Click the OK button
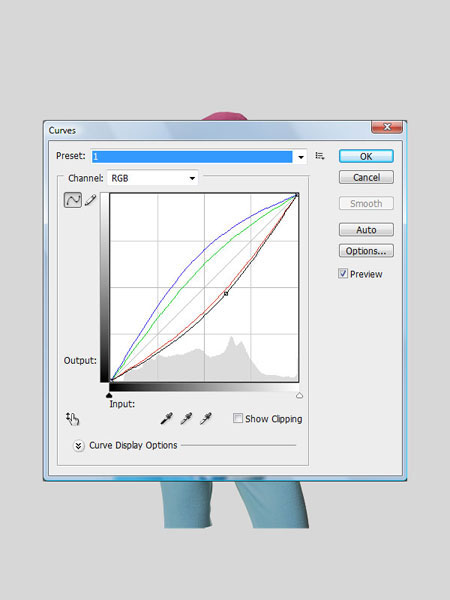The height and width of the screenshot is (600, 450). pyautogui.click(x=366, y=156)
